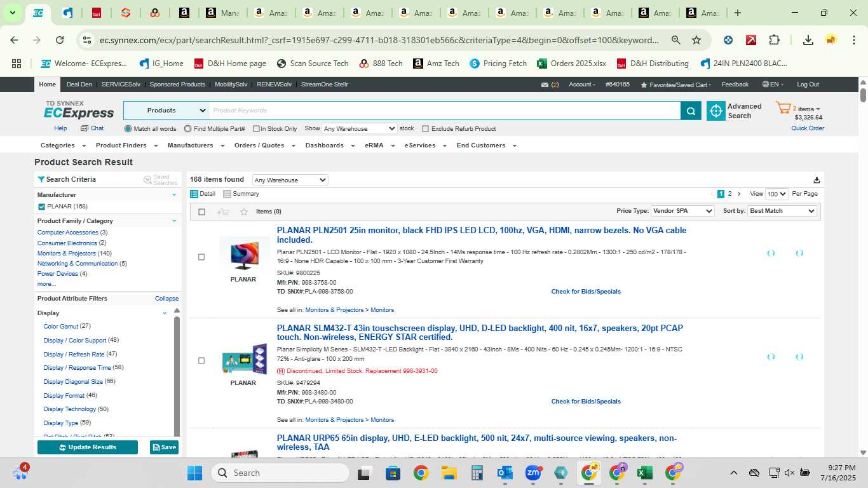Click Check for Bids/Specials for PLN2501
This screenshot has width=868, height=488.
click(x=586, y=292)
